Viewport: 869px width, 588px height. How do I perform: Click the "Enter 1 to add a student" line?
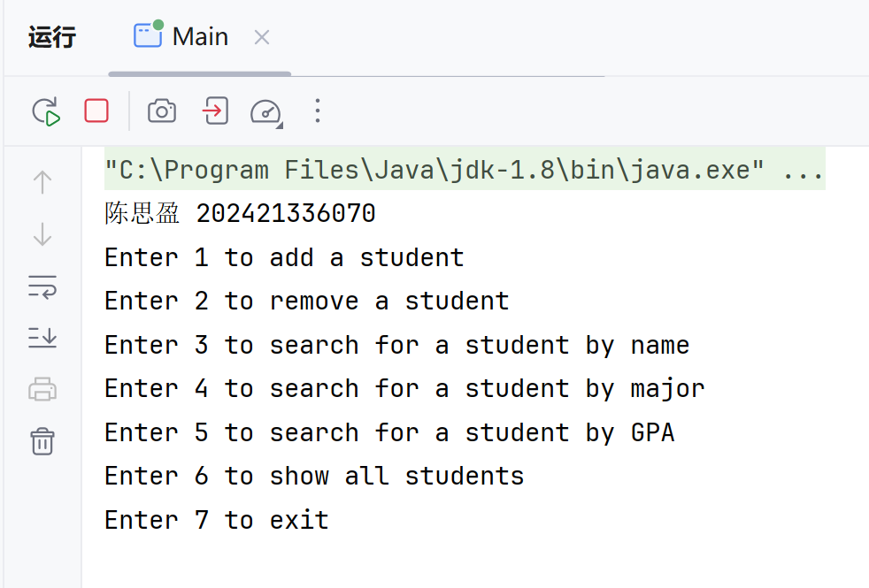tap(284, 257)
